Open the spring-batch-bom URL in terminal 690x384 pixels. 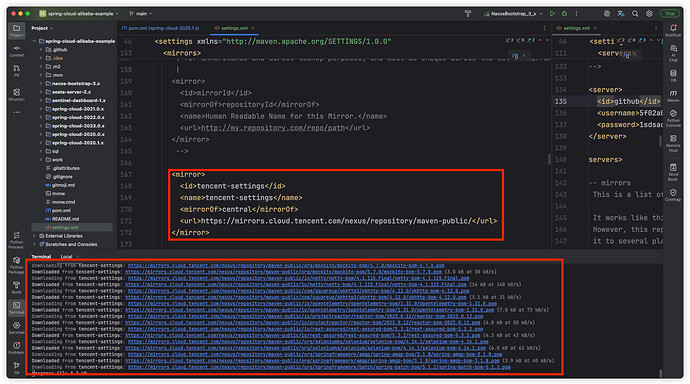[x=319, y=367]
